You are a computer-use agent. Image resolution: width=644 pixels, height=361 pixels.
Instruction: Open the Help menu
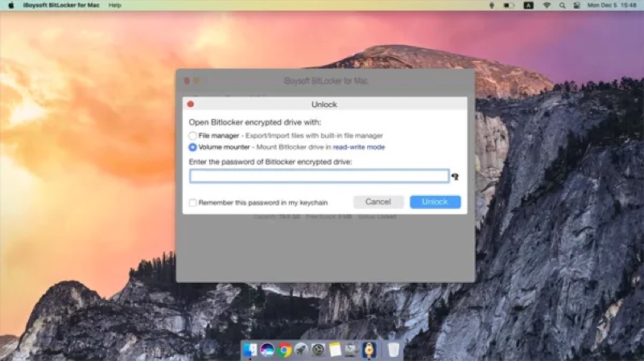pos(114,6)
